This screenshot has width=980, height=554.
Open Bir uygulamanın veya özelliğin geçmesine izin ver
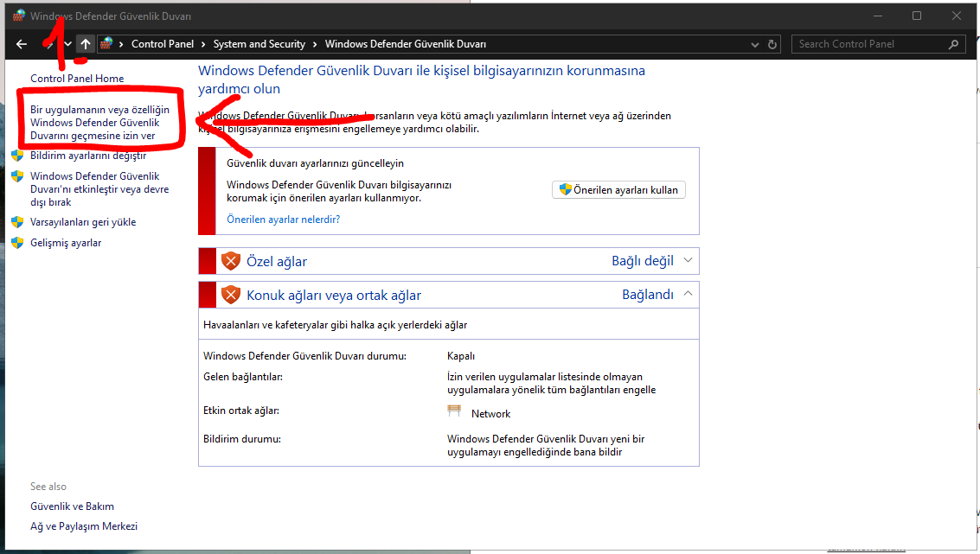[x=100, y=123]
